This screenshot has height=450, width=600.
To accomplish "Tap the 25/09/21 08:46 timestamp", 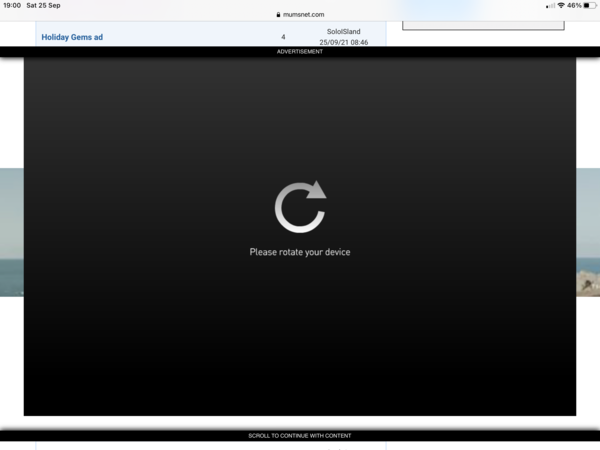I will coord(344,42).
